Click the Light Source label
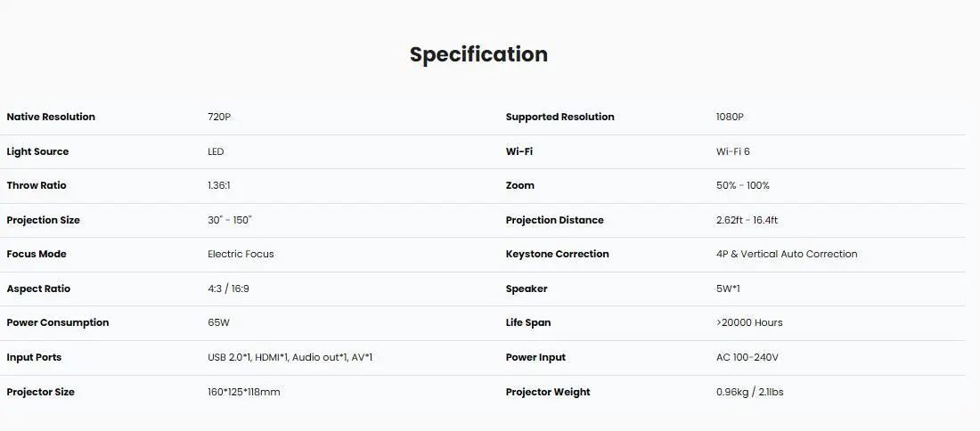Image resolution: width=980 pixels, height=431 pixels. tap(37, 151)
